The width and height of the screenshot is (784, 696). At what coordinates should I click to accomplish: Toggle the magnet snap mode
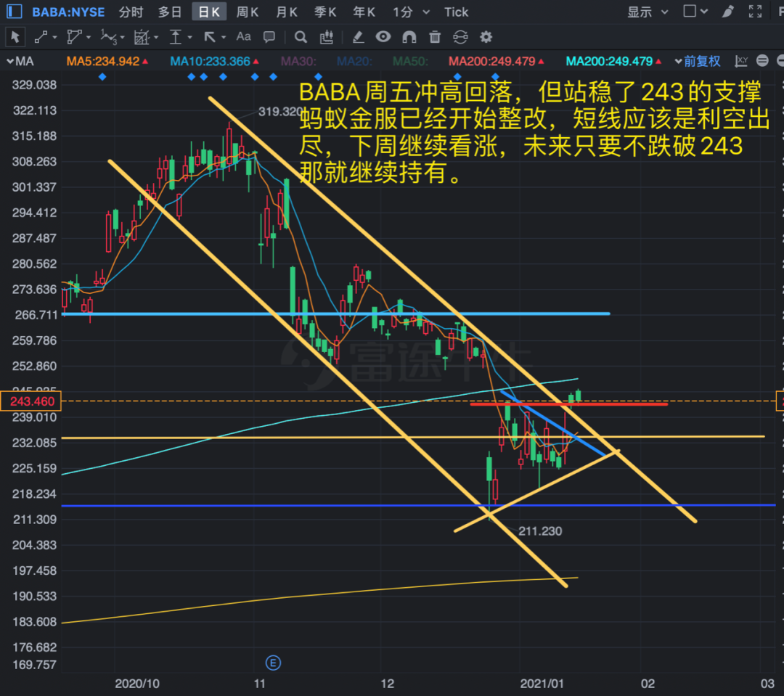click(409, 37)
